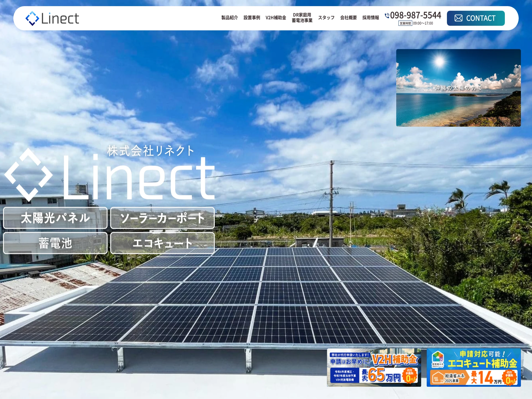Click the 営業時間 label box in header
The height and width of the screenshot is (399, 532).
tap(405, 23)
